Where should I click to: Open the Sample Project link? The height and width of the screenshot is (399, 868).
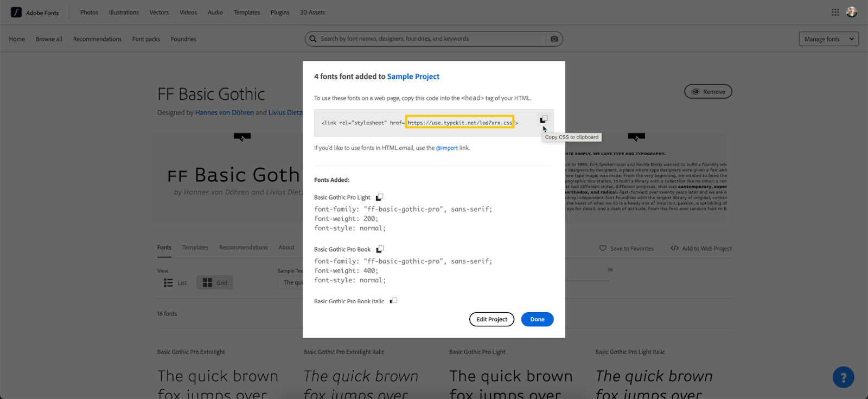[x=413, y=77]
